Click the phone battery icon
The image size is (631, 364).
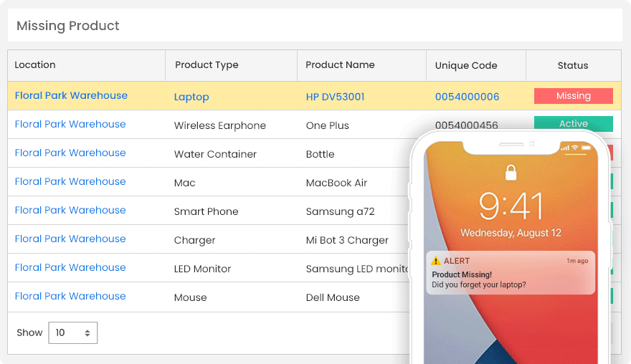point(587,148)
